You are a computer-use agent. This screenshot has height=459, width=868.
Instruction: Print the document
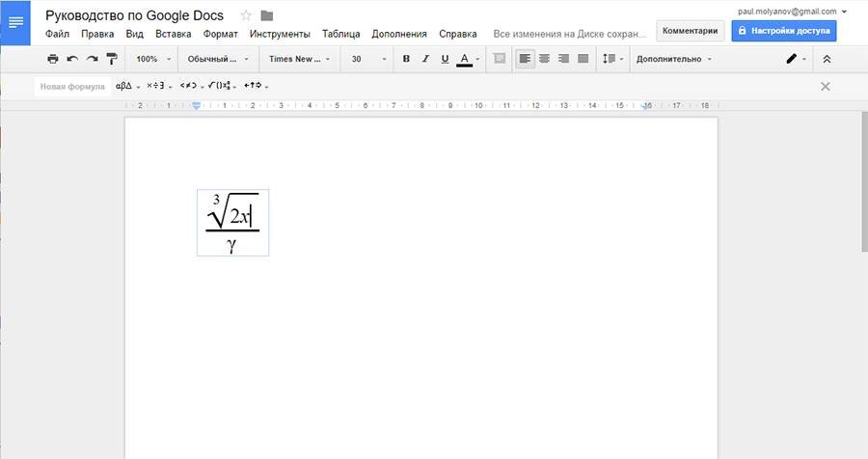click(x=53, y=59)
